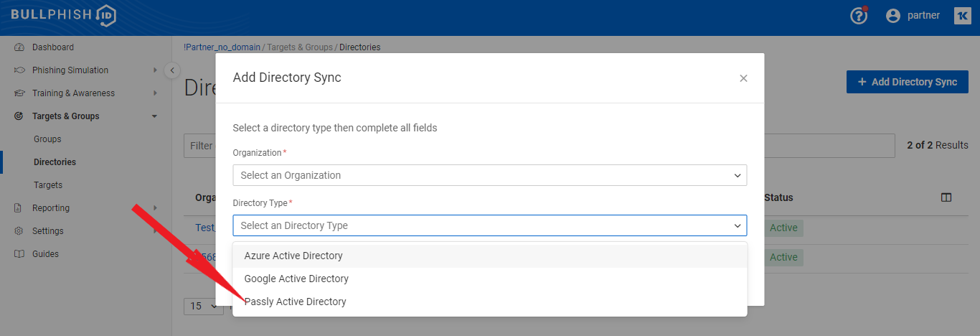Open the Organization dropdown
The height and width of the screenshot is (336, 980).
[489, 175]
